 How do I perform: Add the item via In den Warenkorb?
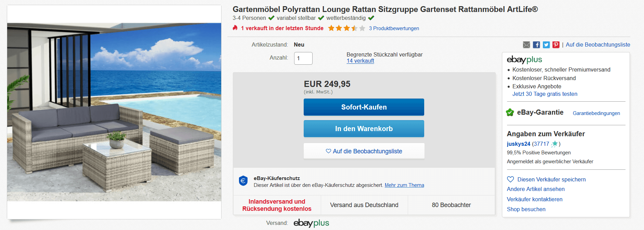[x=364, y=129]
